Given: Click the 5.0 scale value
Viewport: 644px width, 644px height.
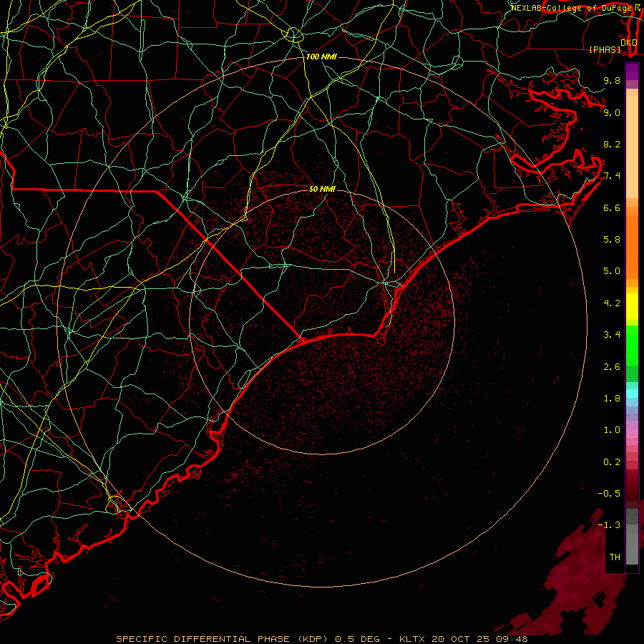Looking at the screenshot, I should point(612,271).
